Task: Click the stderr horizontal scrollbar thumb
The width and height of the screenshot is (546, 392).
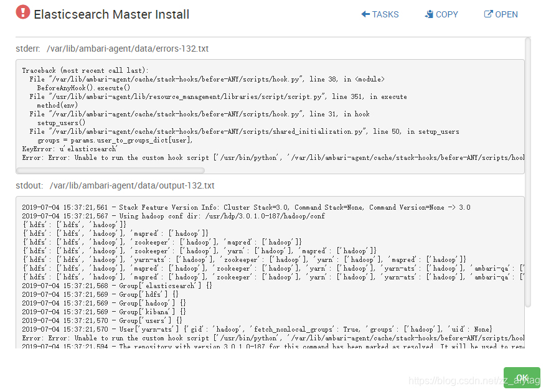Action: coord(110,170)
